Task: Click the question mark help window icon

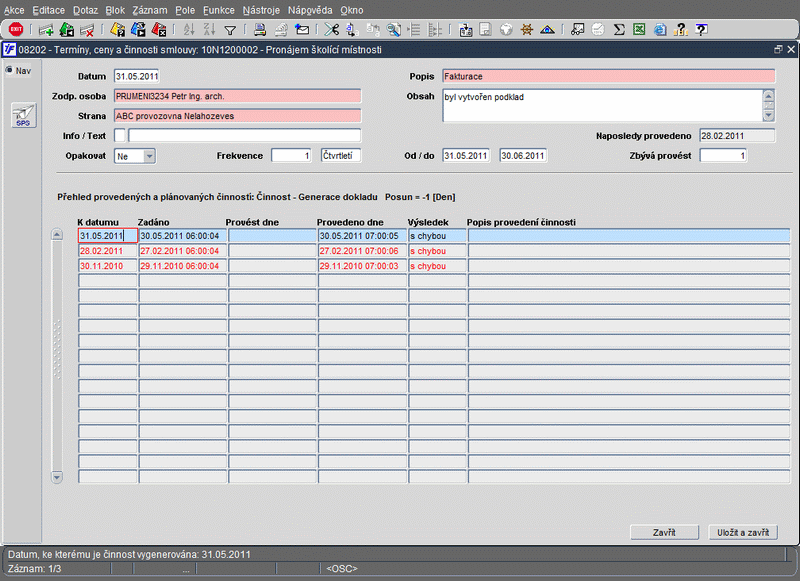Action: [x=702, y=30]
